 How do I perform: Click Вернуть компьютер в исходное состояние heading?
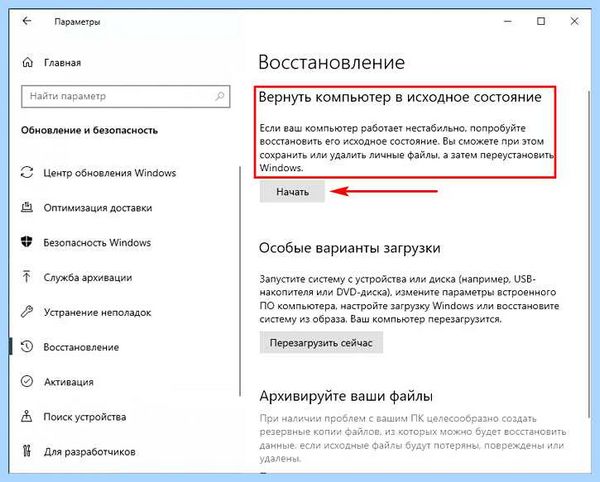(400, 97)
